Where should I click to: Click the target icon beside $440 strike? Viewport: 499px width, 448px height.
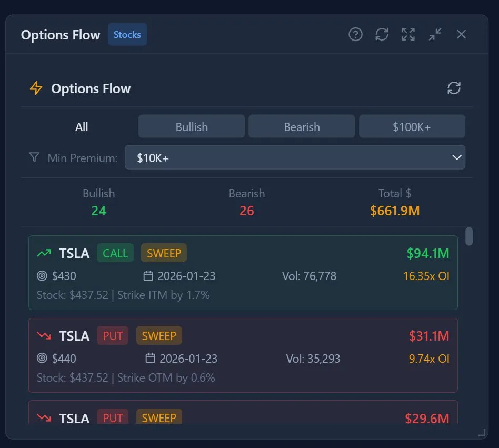click(42, 359)
